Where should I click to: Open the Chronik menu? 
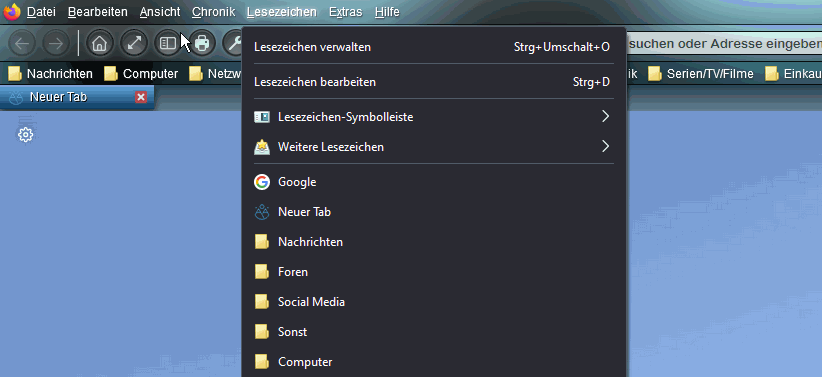[213, 12]
